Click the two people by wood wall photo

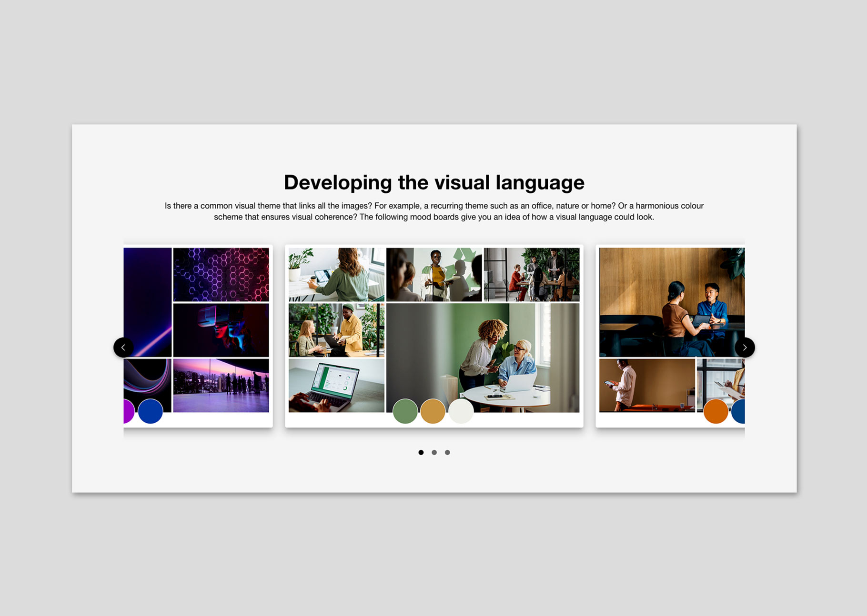(x=672, y=302)
